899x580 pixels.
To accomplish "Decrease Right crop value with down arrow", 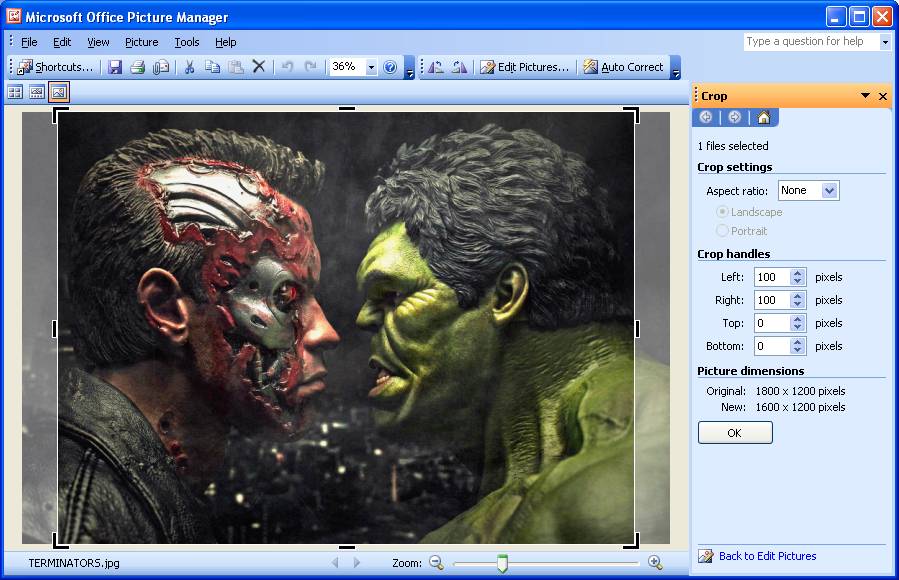I will coord(798,304).
